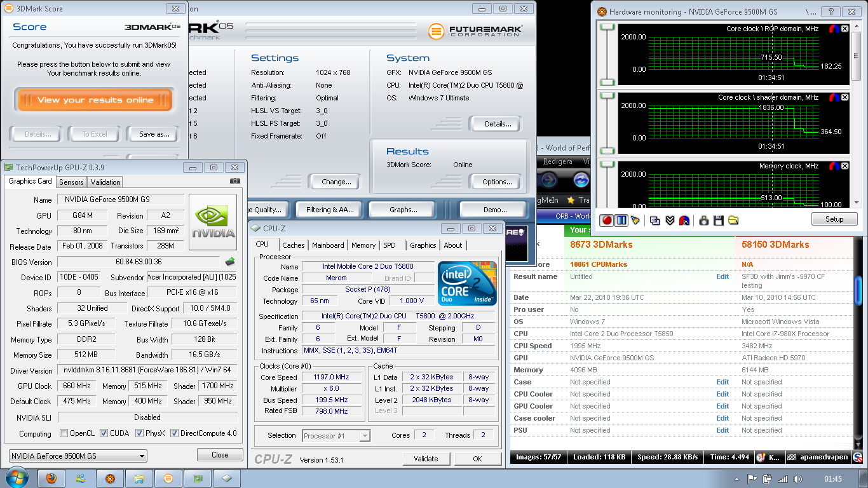Click Edit link in the PSU row
Screen dimensions: 868x488
722,430
